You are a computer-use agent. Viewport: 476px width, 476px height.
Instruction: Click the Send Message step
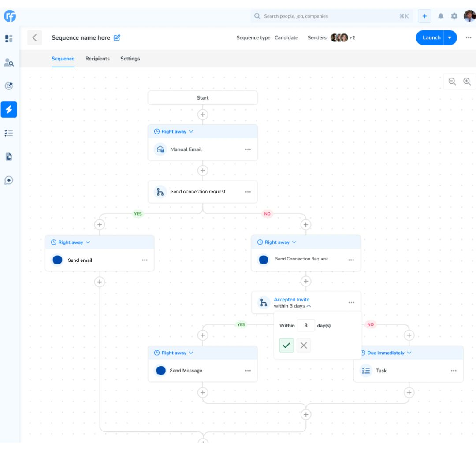[203, 371]
